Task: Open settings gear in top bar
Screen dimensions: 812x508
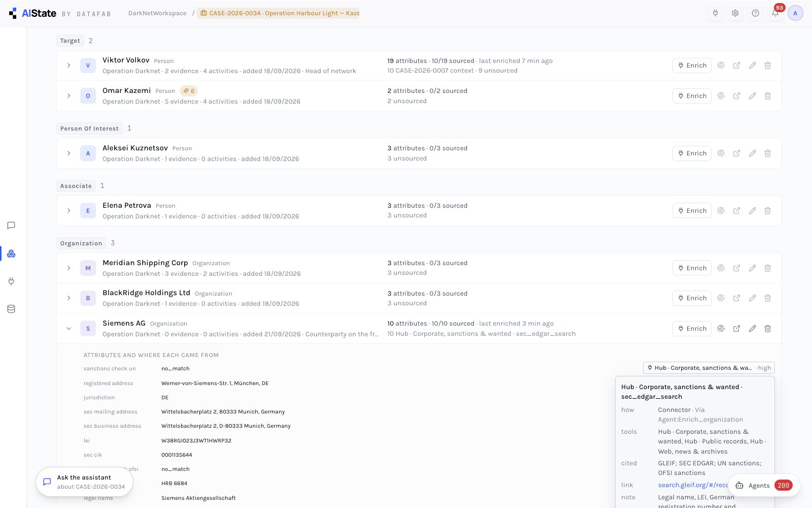Action: pyautogui.click(x=735, y=13)
